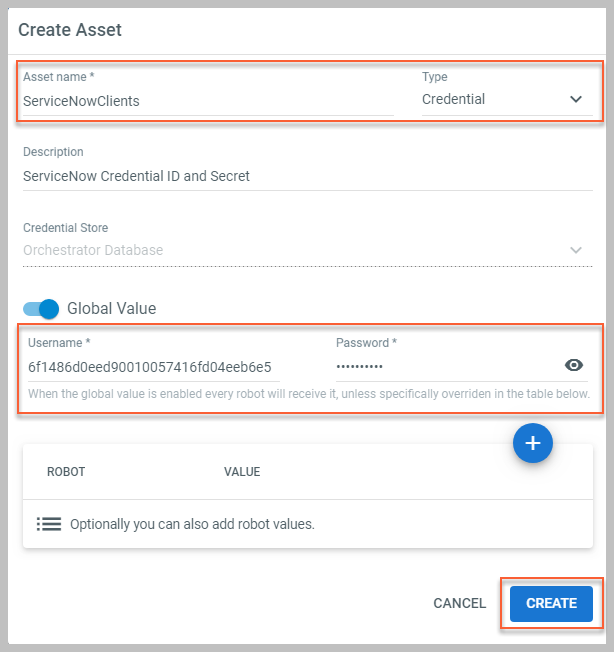Focus the Description text field
This screenshot has width=614, height=652.
tap(300, 176)
